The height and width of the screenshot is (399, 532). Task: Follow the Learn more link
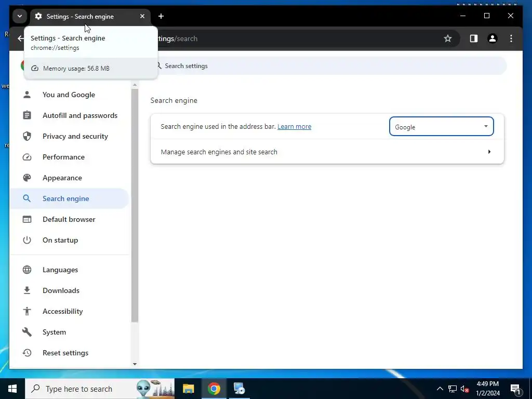pyautogui.click(x=294, y=127)
